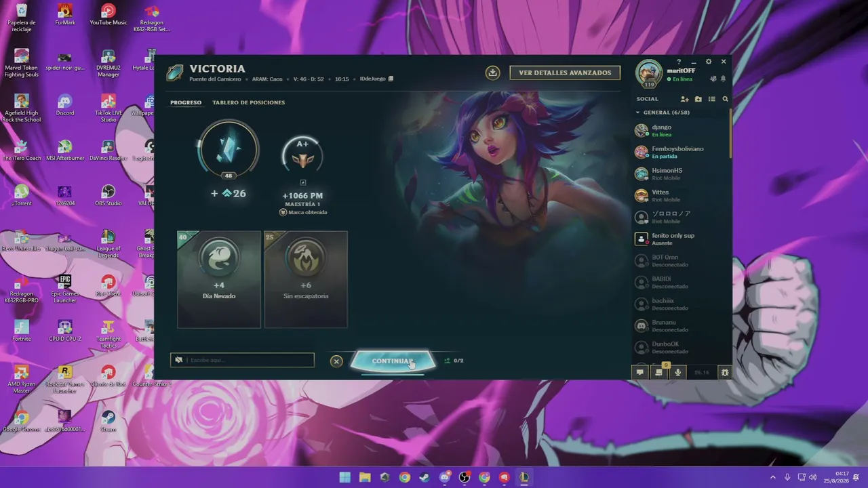Open OBS Studio from the taskbar
The height and width of the screenshot is (488, 868).
(x=465, y=477)
